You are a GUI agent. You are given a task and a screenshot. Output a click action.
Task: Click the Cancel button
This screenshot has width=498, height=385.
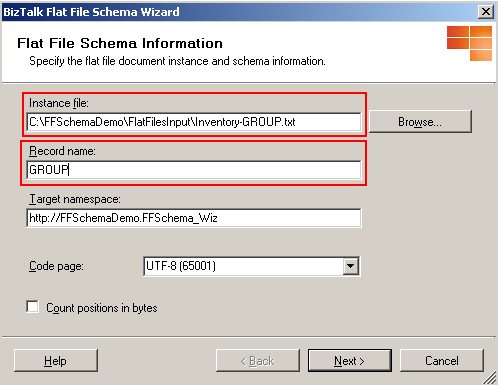tap(442, 361)
